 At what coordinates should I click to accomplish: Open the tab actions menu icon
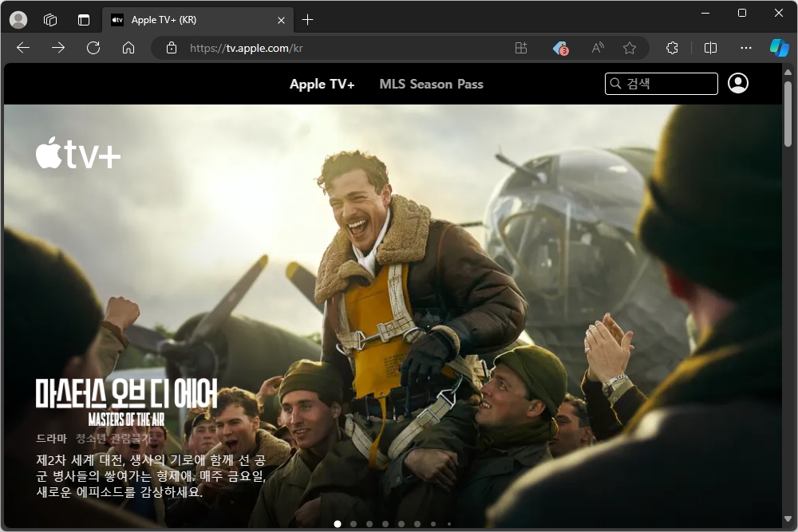click(84, 20)
